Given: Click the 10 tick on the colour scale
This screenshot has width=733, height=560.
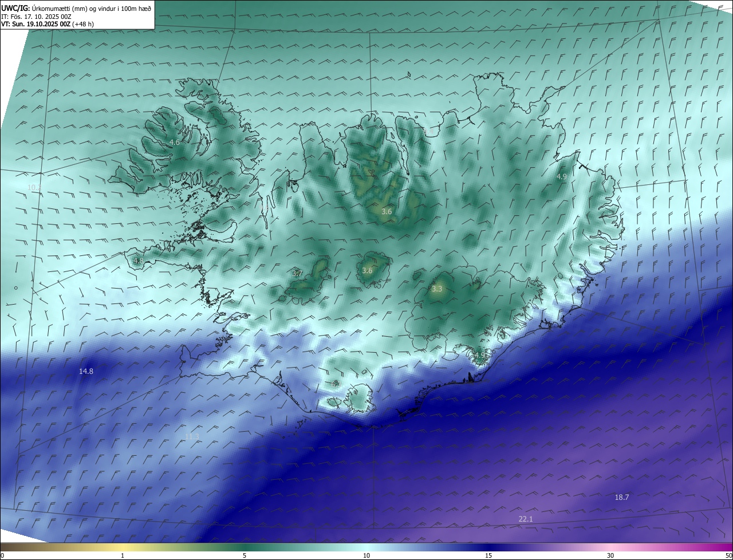Looking at the screenshot, I should click(x=366, y=555).
